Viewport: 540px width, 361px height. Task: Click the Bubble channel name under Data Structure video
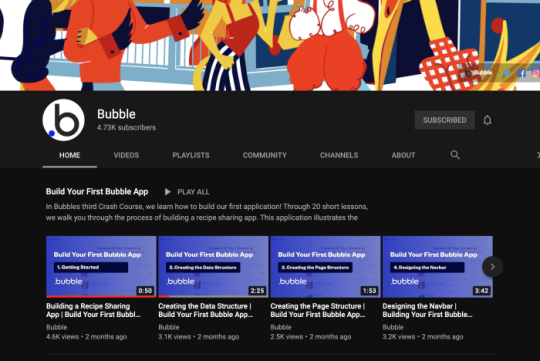tap(169, 327)
